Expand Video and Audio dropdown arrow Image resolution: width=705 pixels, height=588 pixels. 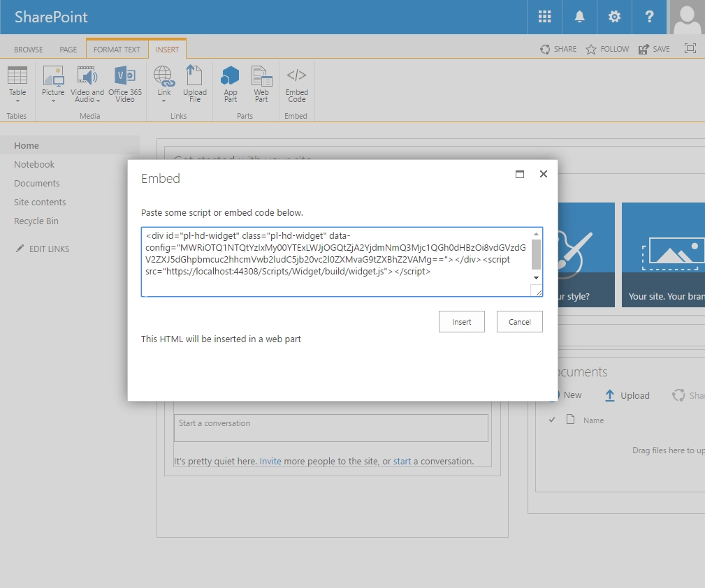click(98, 101)
